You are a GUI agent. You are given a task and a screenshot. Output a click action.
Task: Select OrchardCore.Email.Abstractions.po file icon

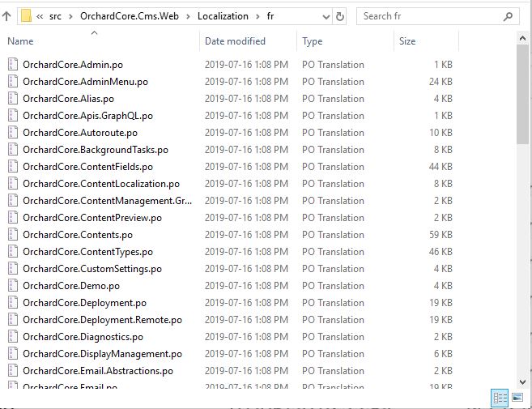pyautogui.click(x=13, y=370)
